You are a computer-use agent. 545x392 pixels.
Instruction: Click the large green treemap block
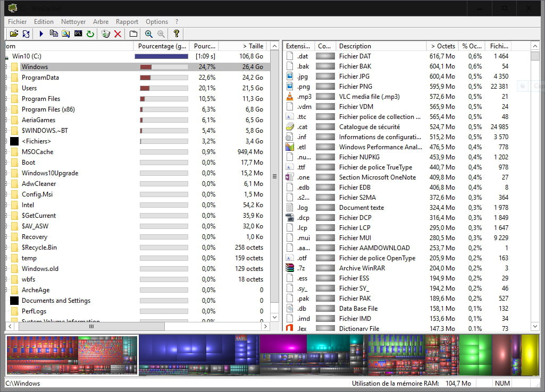(x=475, y=355)
